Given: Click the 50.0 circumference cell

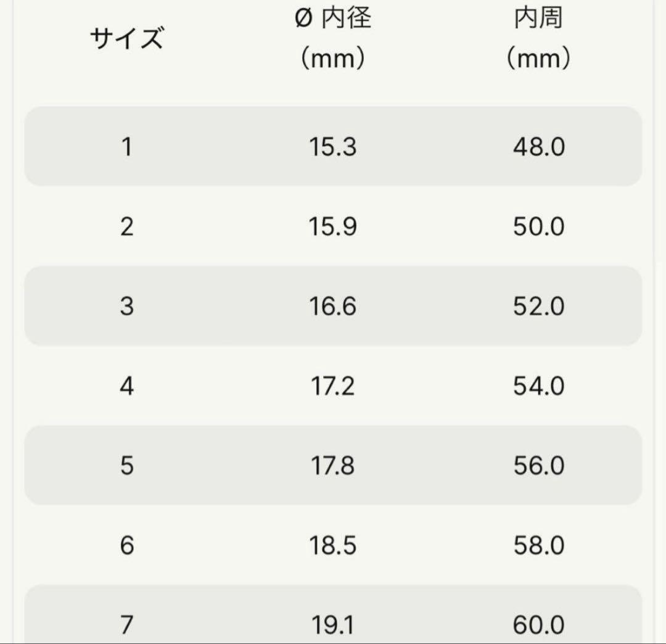Looking at the screenshot, I should [538, 227].
